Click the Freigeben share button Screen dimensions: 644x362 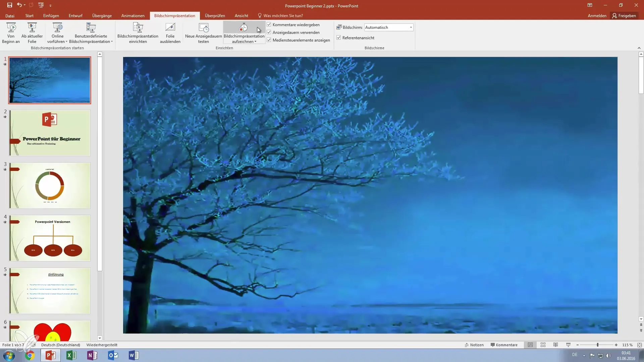(x=624, y=16)
